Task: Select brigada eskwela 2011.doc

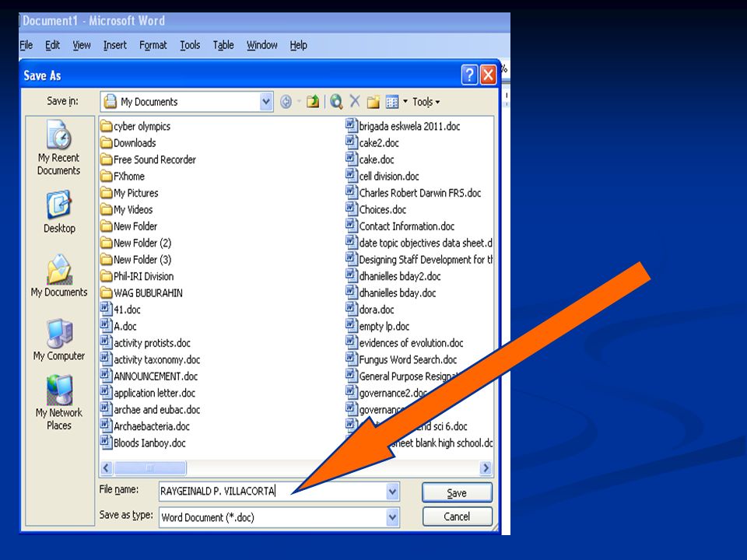Action: coord(403,126)
